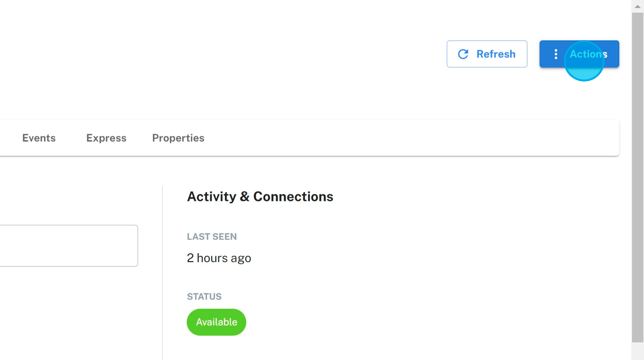Select the Properties tab

178,138
